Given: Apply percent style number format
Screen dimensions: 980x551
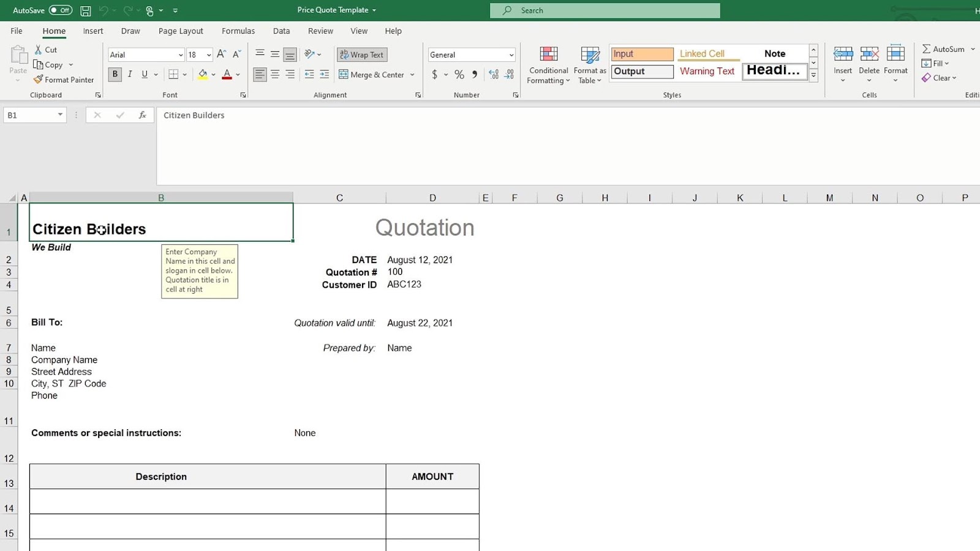Looking at the screenshot, I should (459, 75).
